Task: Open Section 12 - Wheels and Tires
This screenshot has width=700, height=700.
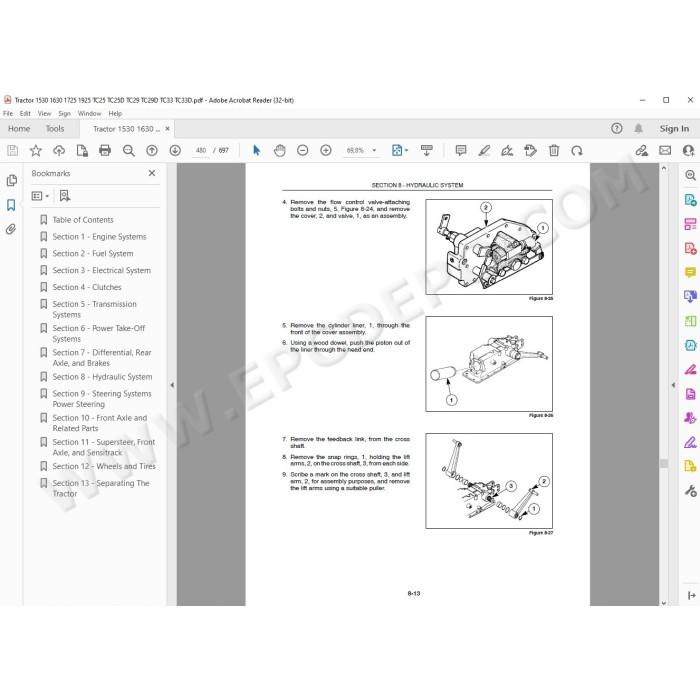Action: pos(104,466)
